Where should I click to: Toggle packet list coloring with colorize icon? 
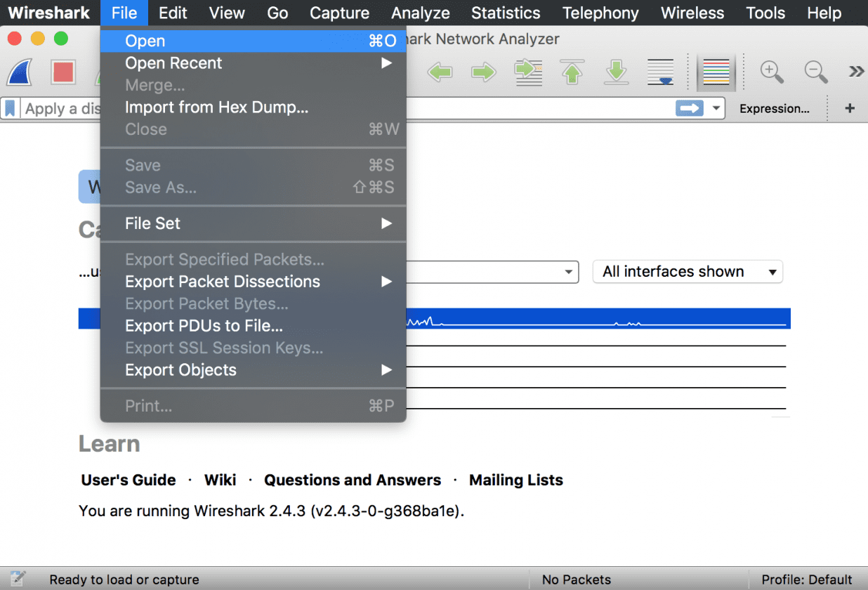[x=716, y=71]
